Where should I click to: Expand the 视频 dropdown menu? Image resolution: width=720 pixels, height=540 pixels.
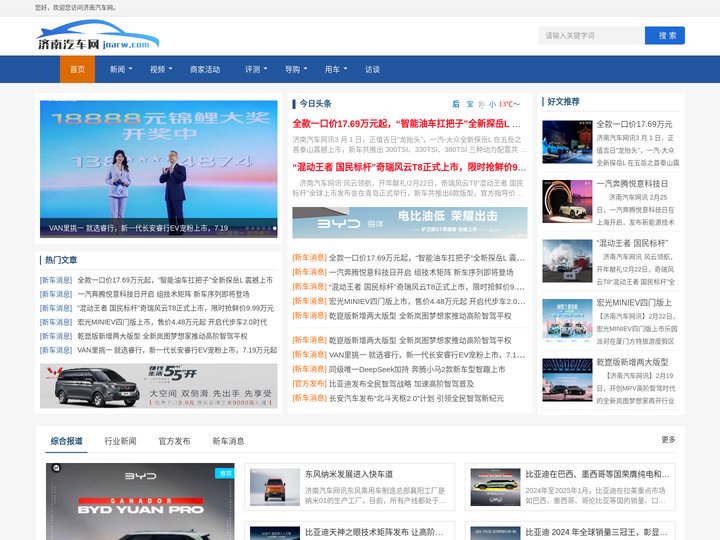pyautogui.click(x=161, y=69)
